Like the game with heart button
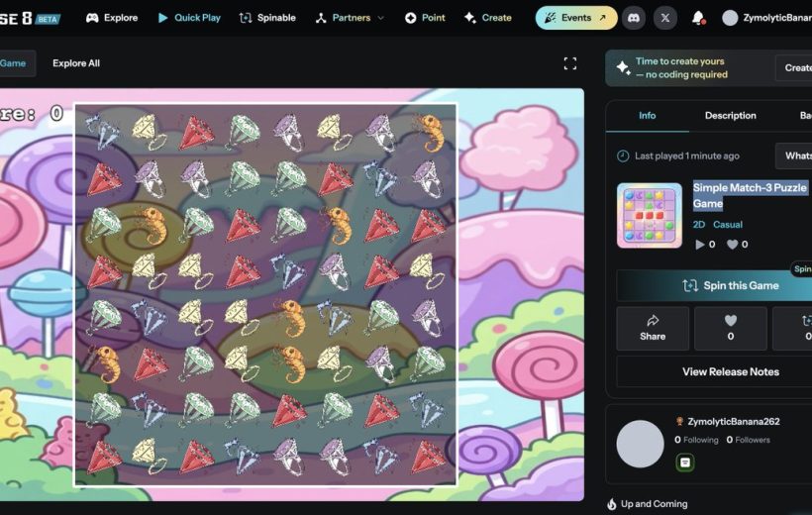 (x=730, y=328)
